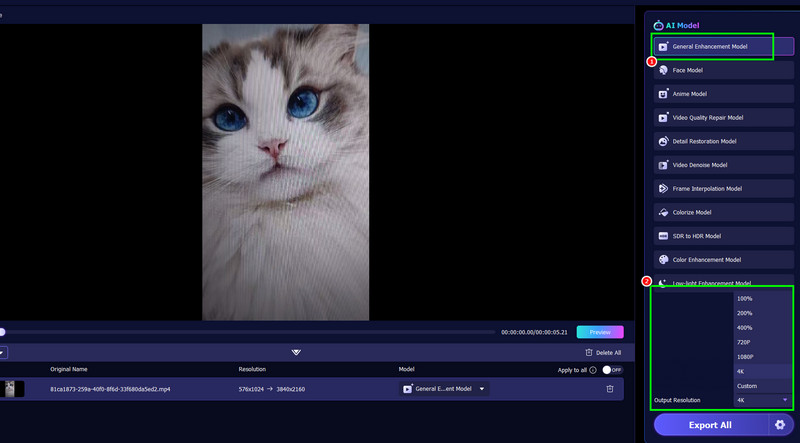Pick the Video Quality Repair Model
The width and height of the screenshot is (800, 443).
click(x=723, y=118)
